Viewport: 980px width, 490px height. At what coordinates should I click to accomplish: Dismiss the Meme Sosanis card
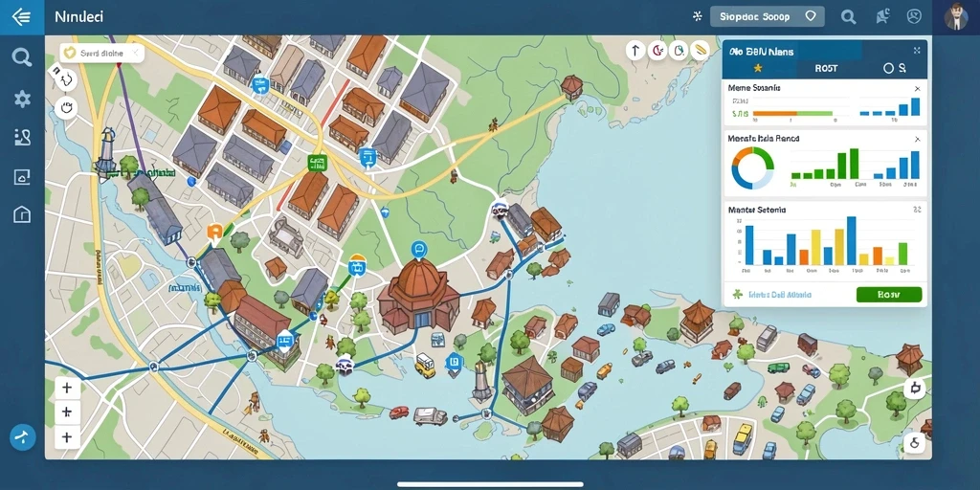pyautogui.click(x=917, y=89)
